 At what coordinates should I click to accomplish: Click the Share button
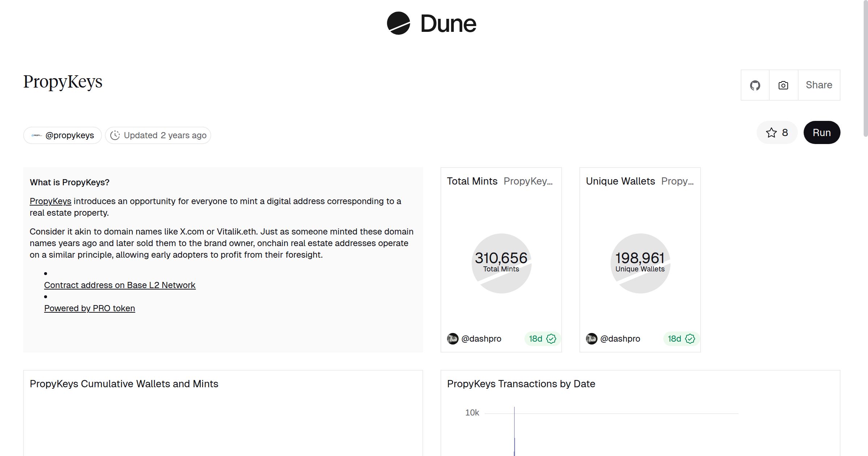[819, 85]
